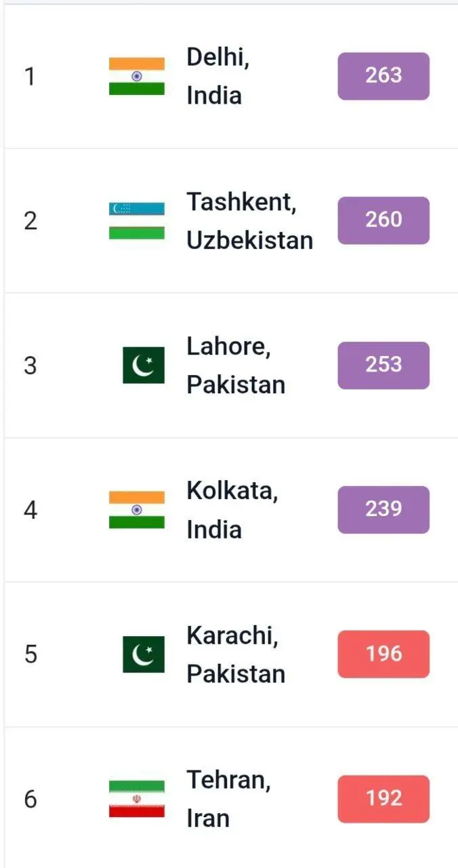Select the red 192 AQI badge

[383, 799]
